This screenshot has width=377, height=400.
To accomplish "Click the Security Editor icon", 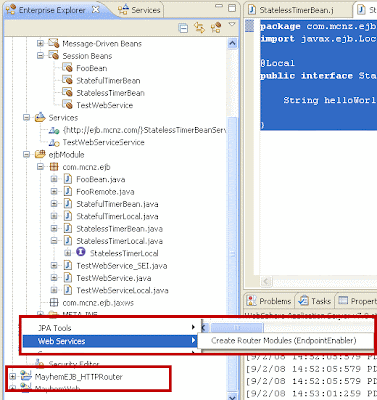I will tap(40, 363).
